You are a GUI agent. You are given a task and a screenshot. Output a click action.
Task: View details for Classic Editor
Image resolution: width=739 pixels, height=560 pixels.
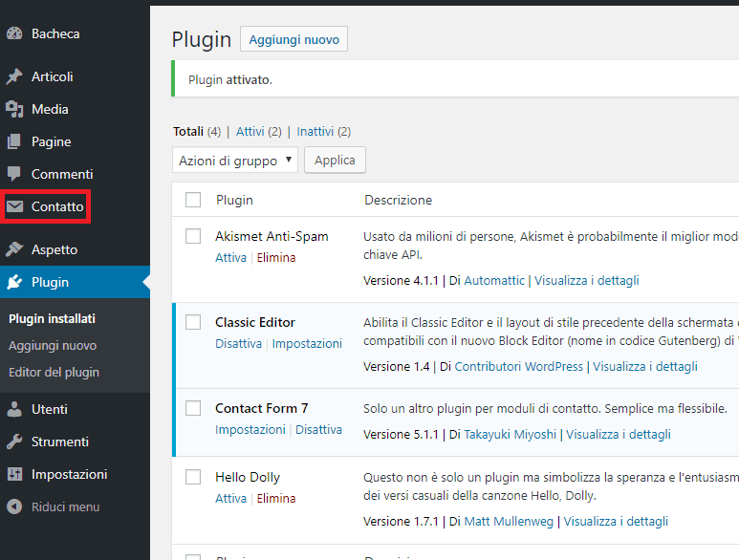[x=644, y=366]
